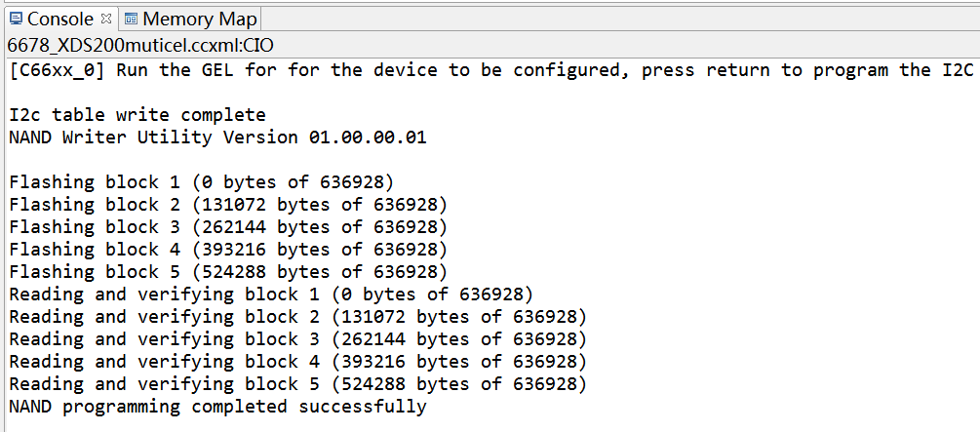Click Reading and verifying block 3 line
980x432 pixels.
(298, 338)
